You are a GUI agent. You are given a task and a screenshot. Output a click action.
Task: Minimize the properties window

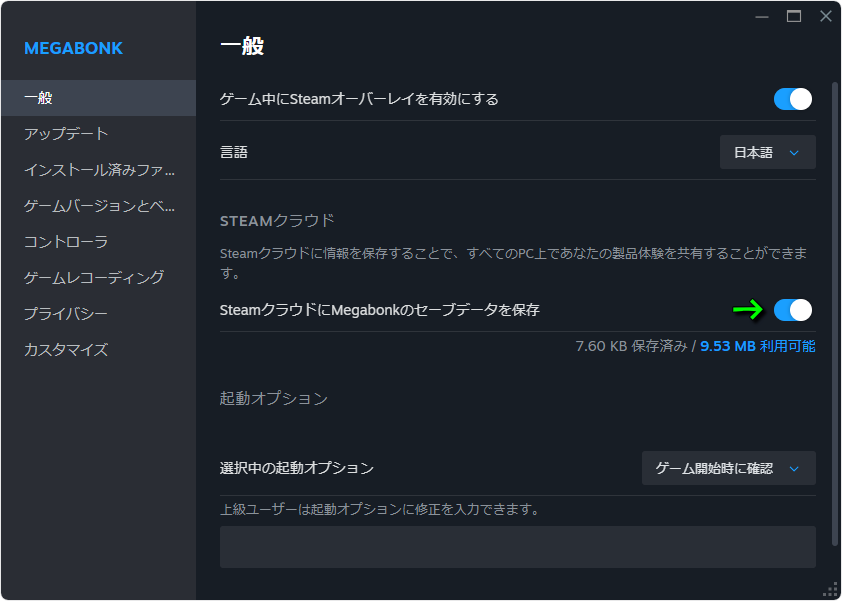pyautogui.click(x=763, y=16)
